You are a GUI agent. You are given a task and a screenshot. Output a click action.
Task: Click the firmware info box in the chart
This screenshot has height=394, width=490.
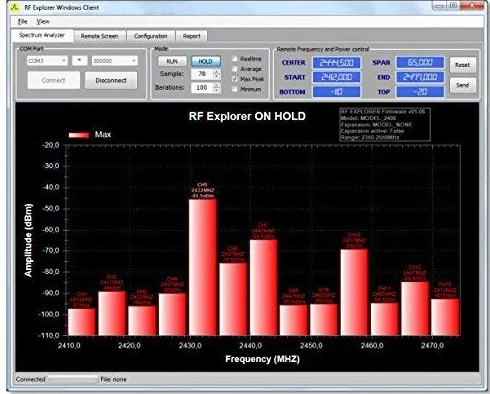point(385,124)
